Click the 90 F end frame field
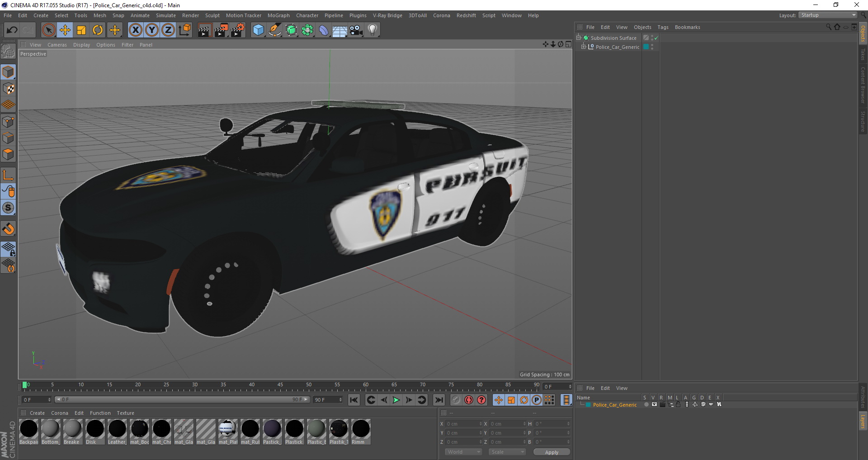 coord(328,400)
